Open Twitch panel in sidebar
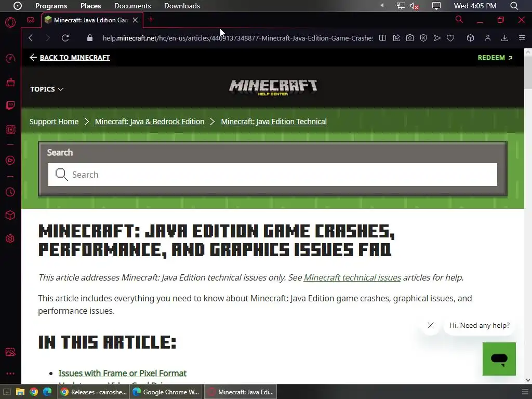The height and width of the screenshot is (399, 532). 10,105
